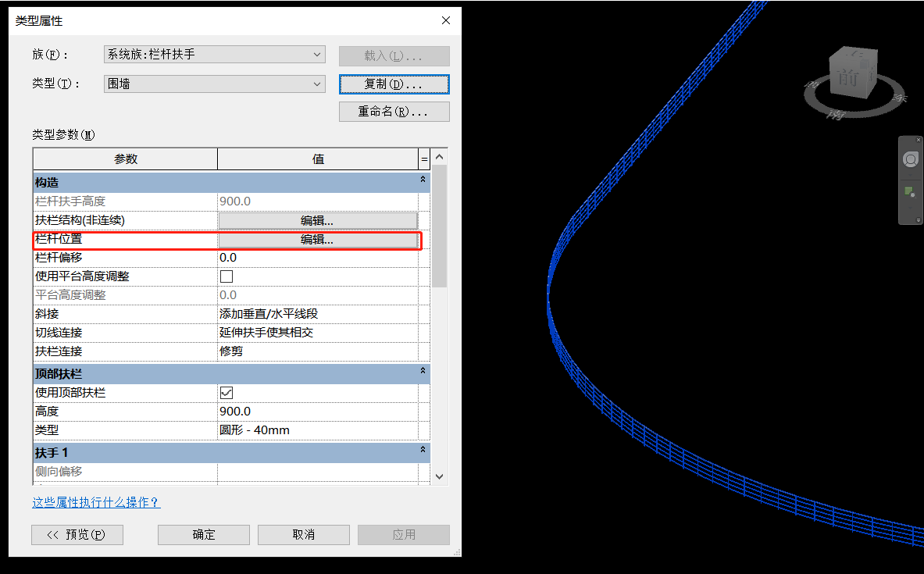
Task: Click the 复制(D) button
Action: [394, 84]
